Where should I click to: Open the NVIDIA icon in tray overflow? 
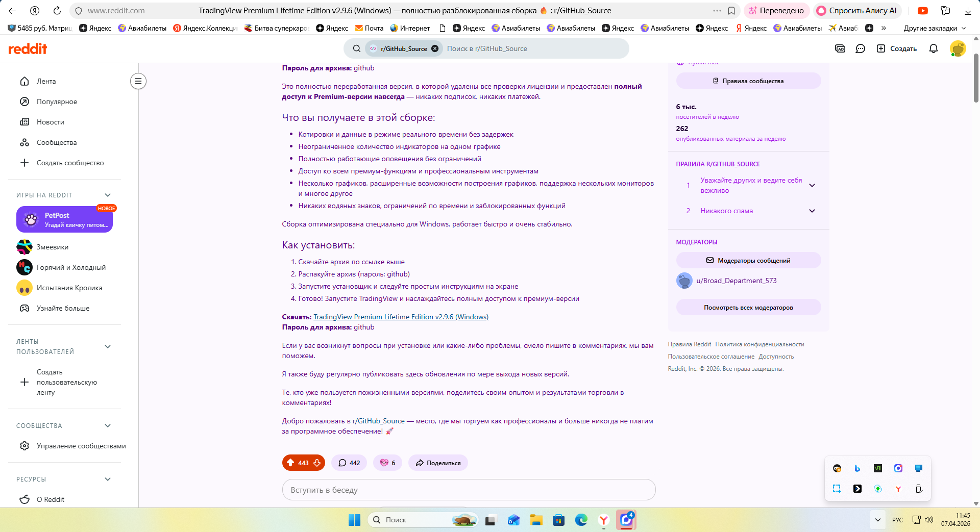pyautogui.click(x=878, y=468)
